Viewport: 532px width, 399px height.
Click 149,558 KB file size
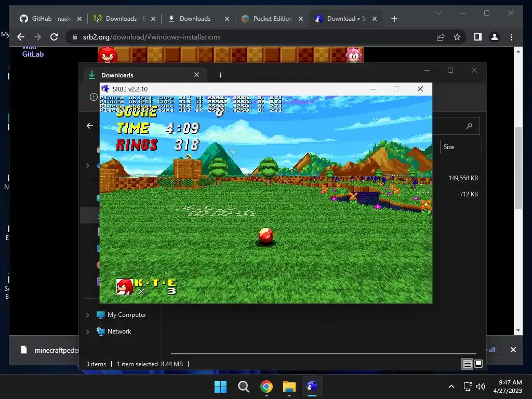(463, 178)
